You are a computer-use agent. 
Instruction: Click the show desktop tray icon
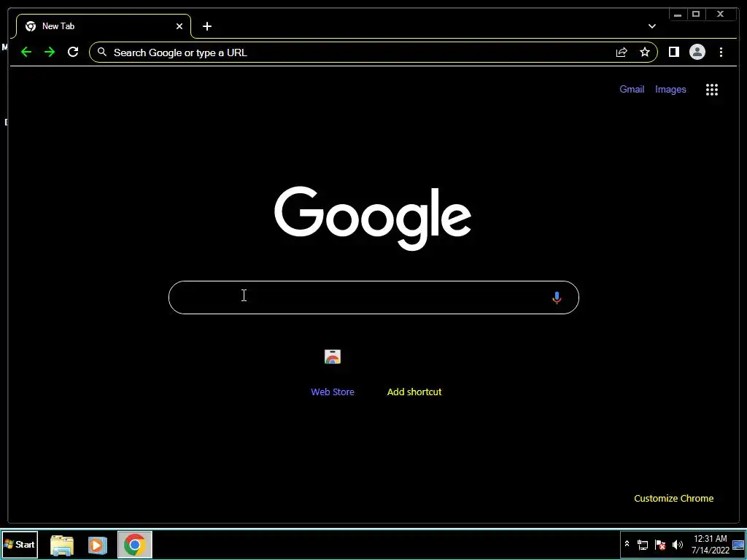point(738,545)
